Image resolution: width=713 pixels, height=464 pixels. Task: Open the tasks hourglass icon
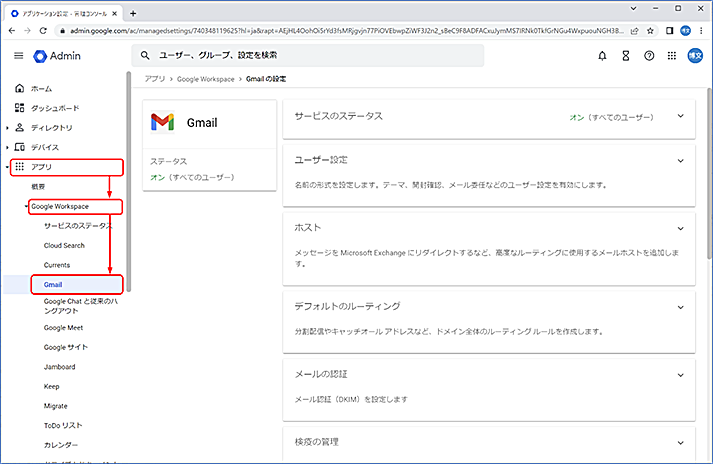pos(626,55)
